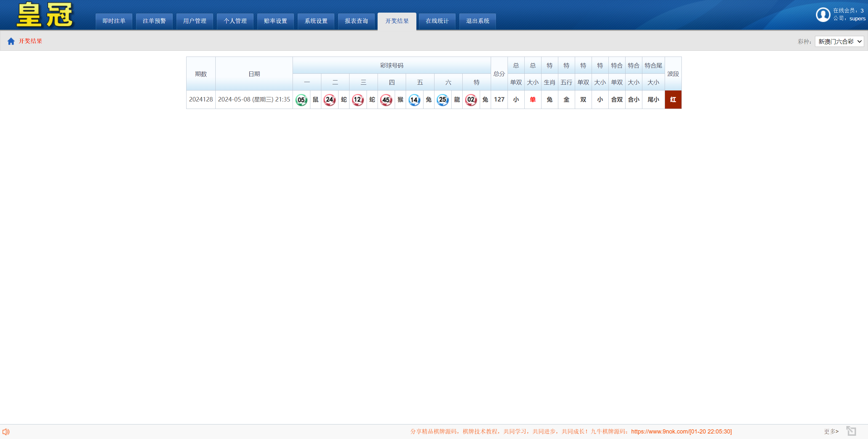Viewport: 868px width, 439px height.
Task: Click the user avatar icon
Action: pyautogui.click(x=822, y=15)
